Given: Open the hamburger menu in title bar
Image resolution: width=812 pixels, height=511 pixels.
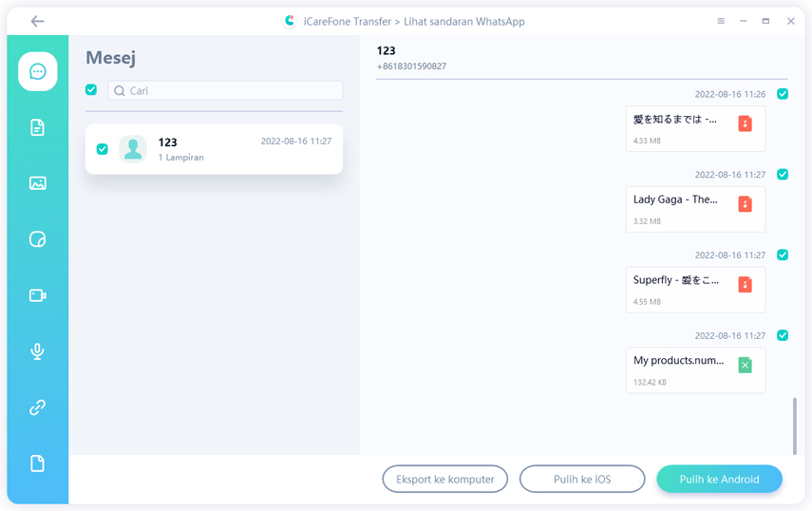Looking at the screenshot, I should point(721,21).
